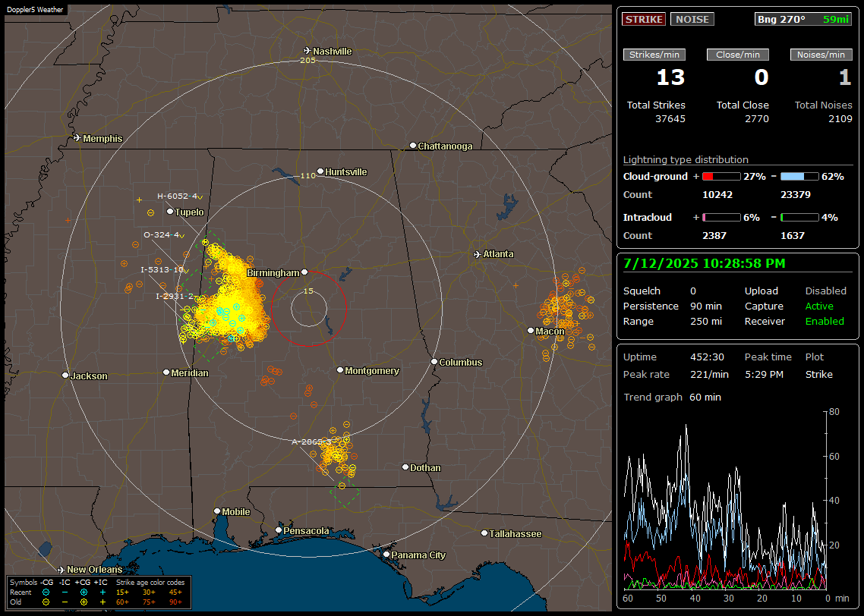Click the old +CG yellow legend symbol

click(x=84, y=602)
